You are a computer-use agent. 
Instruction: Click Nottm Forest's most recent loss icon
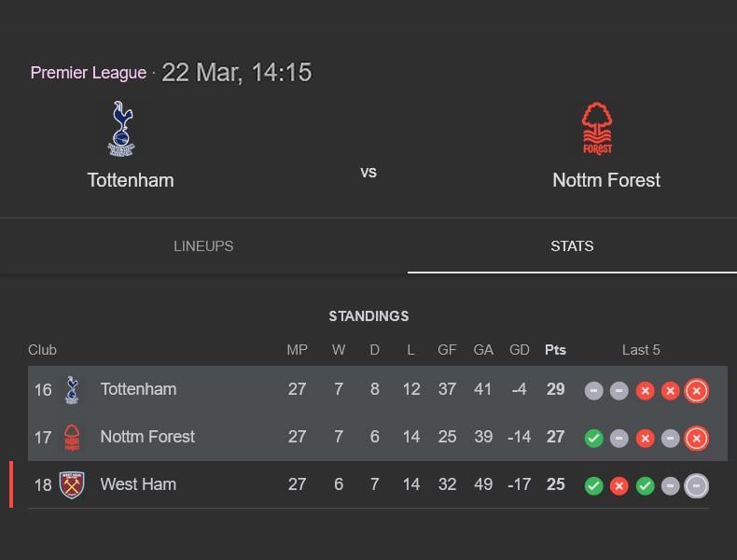696,438
